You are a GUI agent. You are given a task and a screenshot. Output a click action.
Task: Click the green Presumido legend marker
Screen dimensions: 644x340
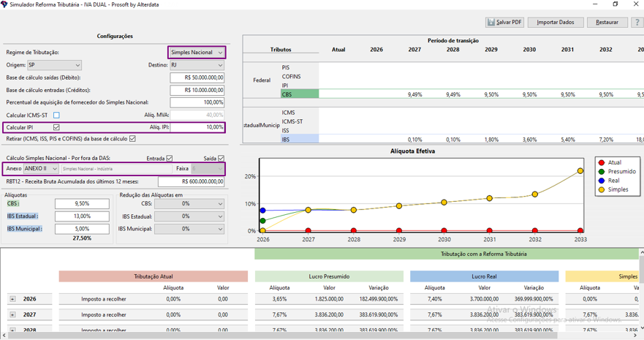click(x=602, y=172)
